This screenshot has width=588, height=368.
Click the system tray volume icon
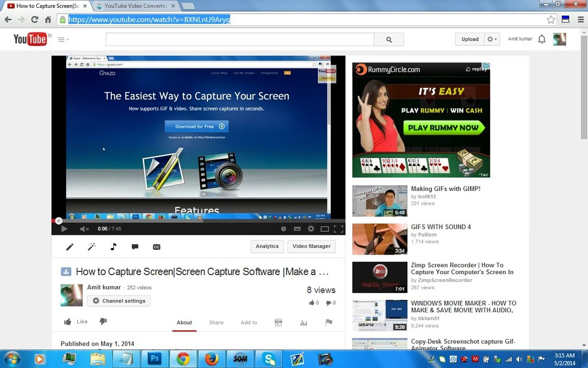519,359
